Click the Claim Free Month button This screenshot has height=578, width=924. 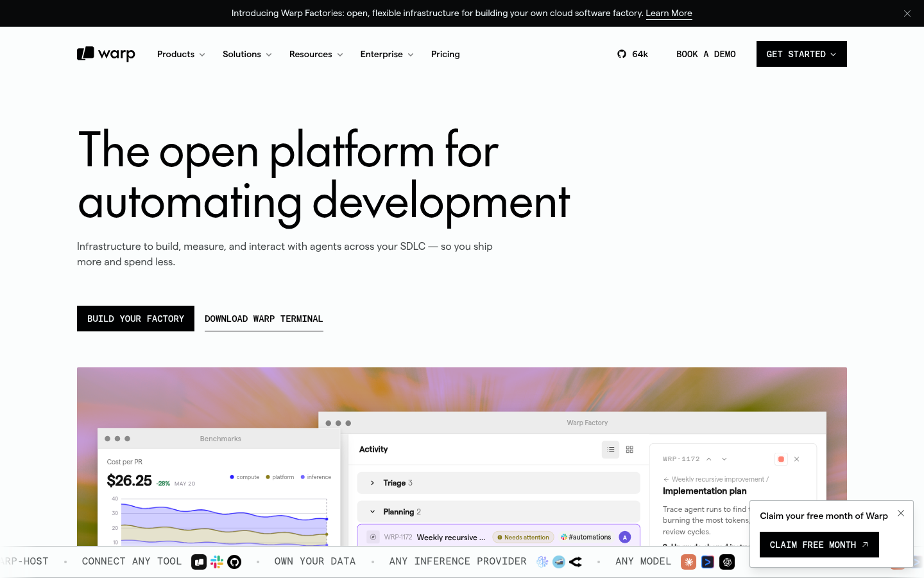point(819,545)
